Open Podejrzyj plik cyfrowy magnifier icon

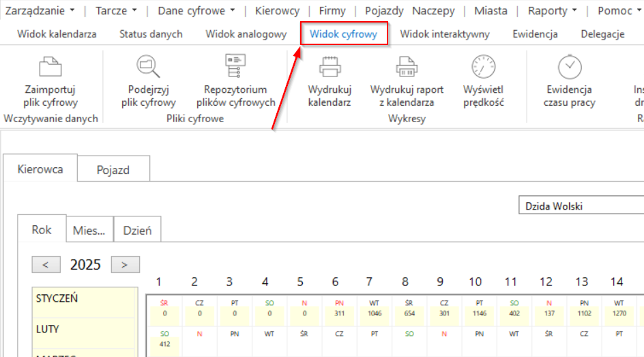(x=148, y=66)
